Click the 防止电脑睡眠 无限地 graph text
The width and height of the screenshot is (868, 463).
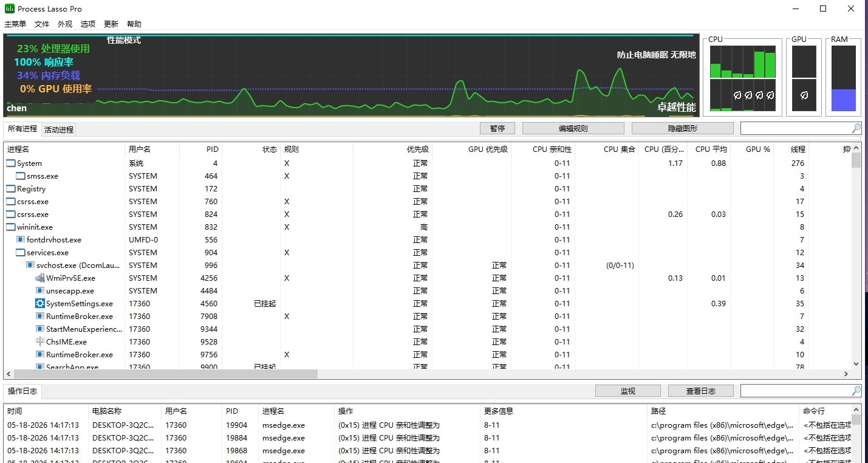pyautogui.click(x=656, y=55)
